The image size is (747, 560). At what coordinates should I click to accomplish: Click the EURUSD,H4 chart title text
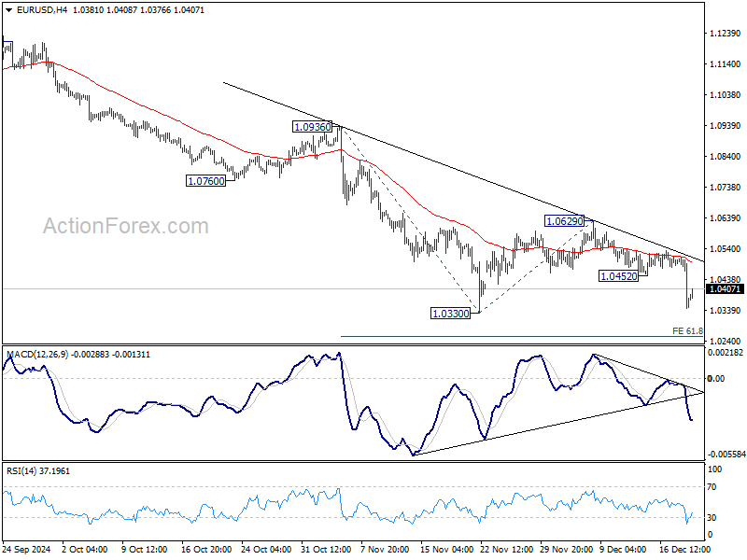[x=42, y=10]
